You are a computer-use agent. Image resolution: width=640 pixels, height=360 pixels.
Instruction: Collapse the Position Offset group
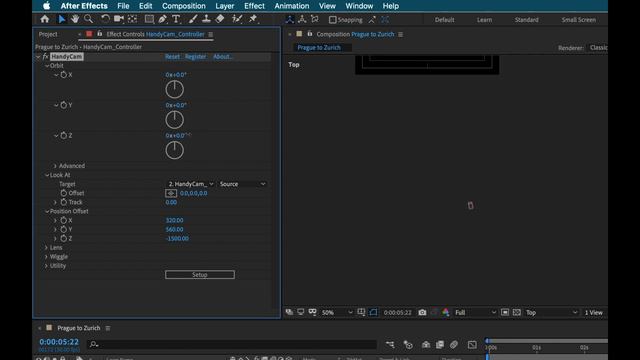point(47,211)
